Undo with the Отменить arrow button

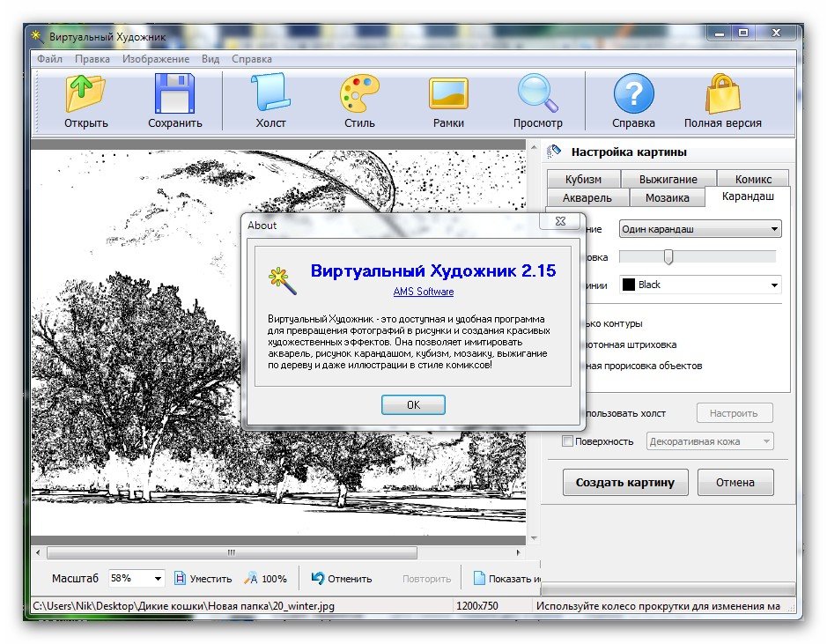[x=319, y=579]
